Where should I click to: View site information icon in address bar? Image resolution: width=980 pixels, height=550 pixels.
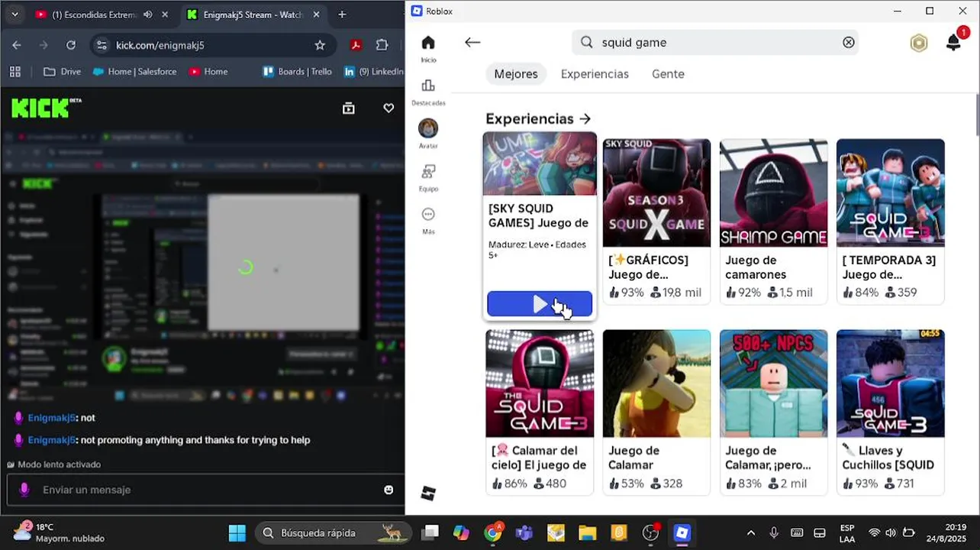[x=102, y=45]
